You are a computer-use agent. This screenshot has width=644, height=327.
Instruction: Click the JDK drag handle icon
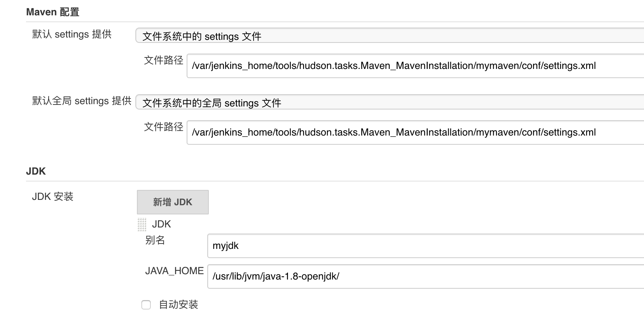142,225
